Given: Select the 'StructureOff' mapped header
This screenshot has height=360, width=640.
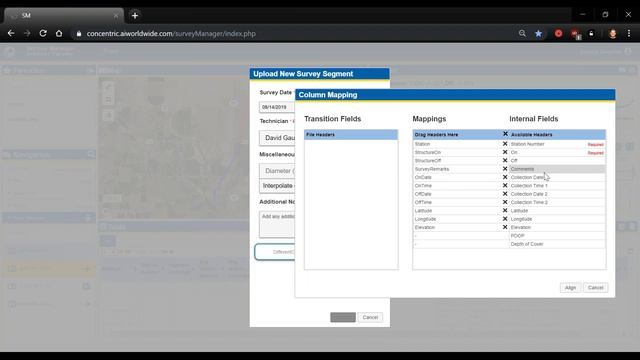Looking at the screenshot, I should pyautogui.click(x=428, y=161).
